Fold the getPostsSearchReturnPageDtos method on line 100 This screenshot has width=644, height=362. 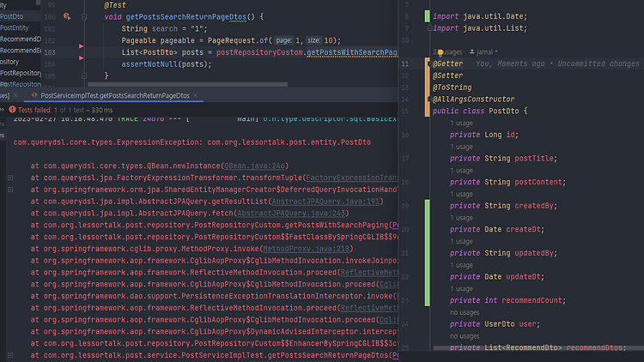(84, 17)
